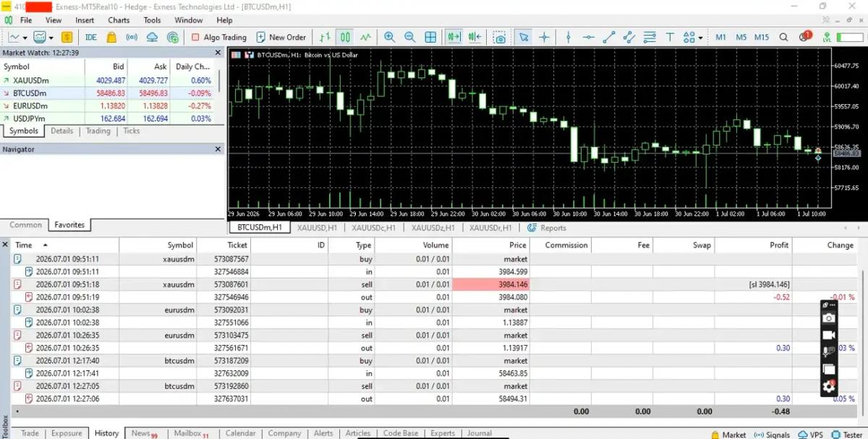The width and height of the screenshot is (868, 439).
Task: Set chart timeframe to M15
Action: pos(762,37)
